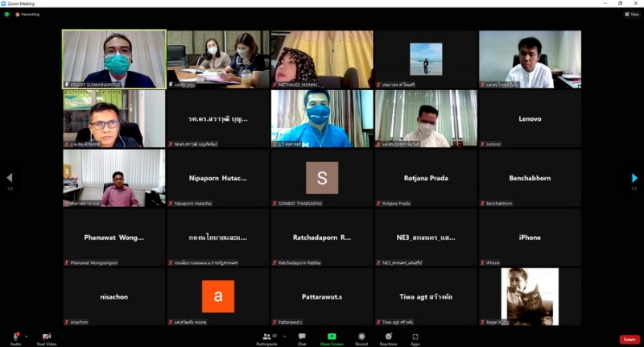Open the View layout menu
This screenshot has width=644, height=347.
click(631, 14)
